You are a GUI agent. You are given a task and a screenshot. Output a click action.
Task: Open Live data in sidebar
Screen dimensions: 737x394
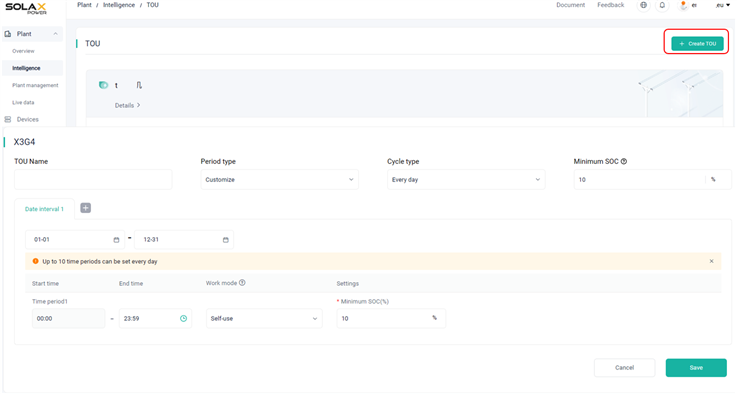click(23, 102)
